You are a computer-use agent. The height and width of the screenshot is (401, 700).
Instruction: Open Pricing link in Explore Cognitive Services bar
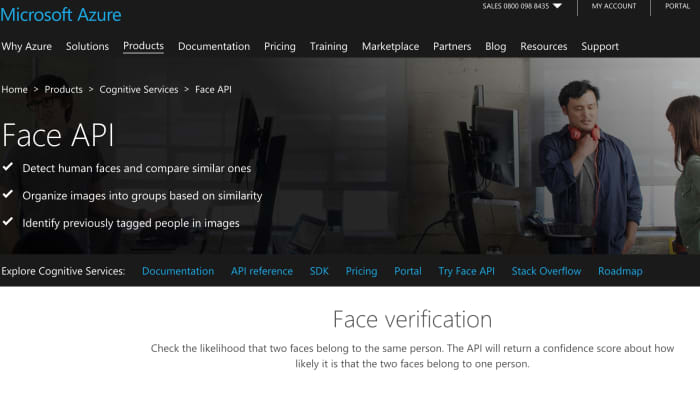362,271
